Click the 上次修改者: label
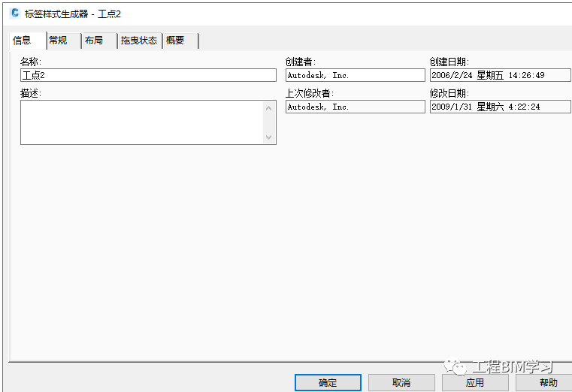The image size is (572, 392). [x=310, y=93]
